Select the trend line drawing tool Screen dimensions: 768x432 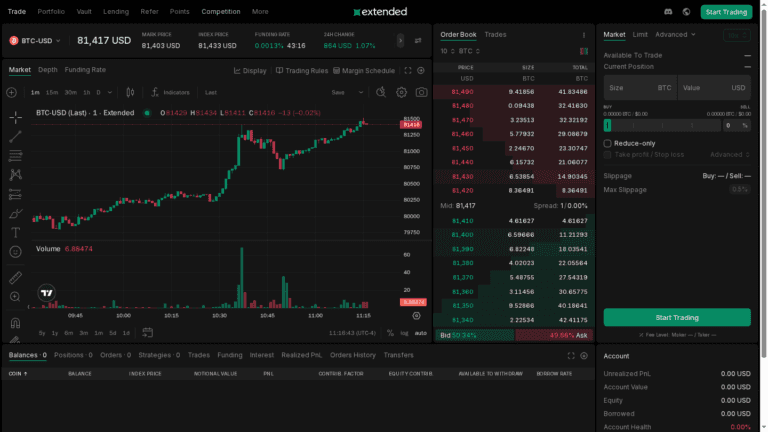(16, 137)
